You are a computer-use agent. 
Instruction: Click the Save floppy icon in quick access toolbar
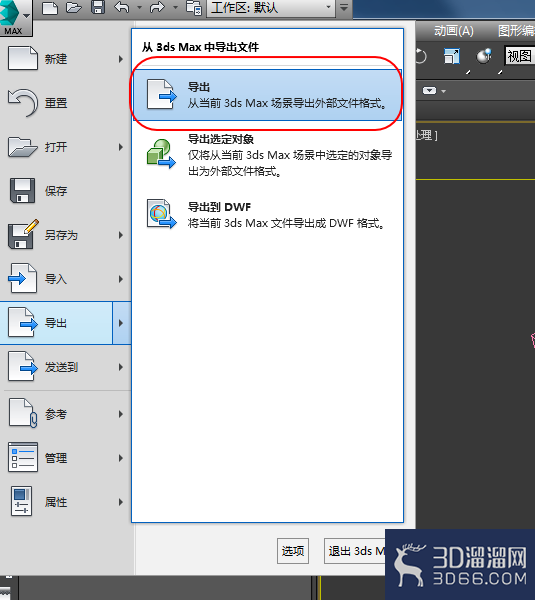click(x=98, y=7)
